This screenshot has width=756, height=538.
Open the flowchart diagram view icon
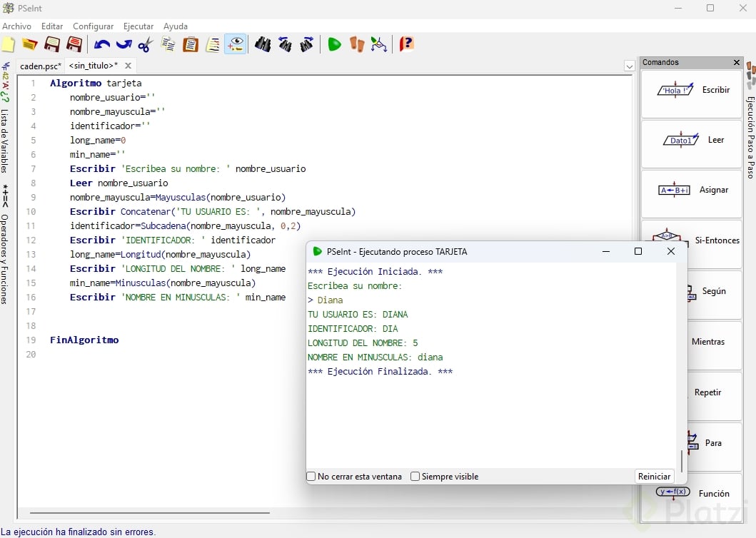click(379, 45)
